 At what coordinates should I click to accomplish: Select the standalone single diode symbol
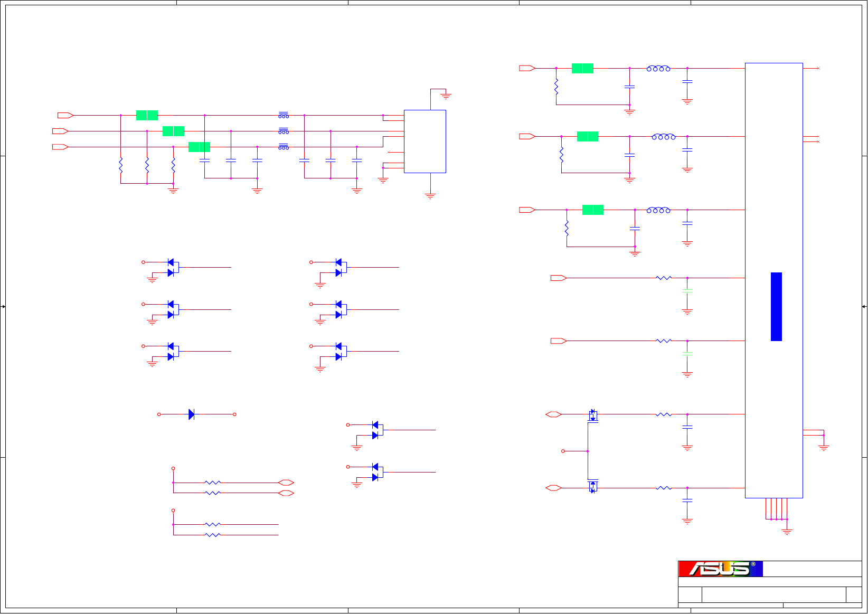pyautogui.click(x=191, y=414)
